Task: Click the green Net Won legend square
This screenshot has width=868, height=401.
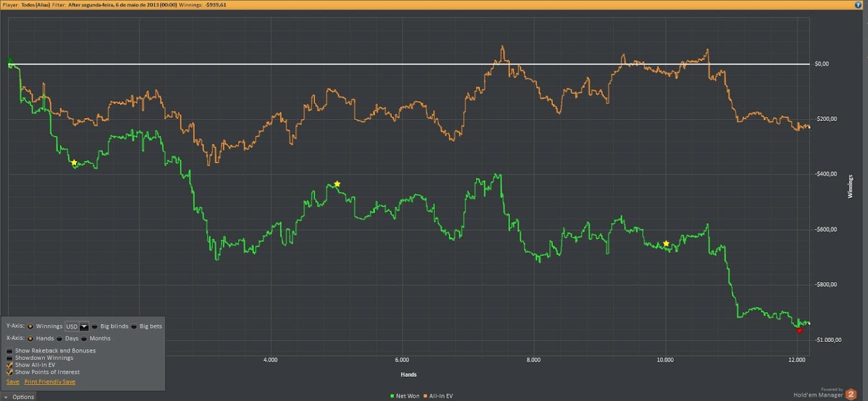Action: [x=392, y=396]
